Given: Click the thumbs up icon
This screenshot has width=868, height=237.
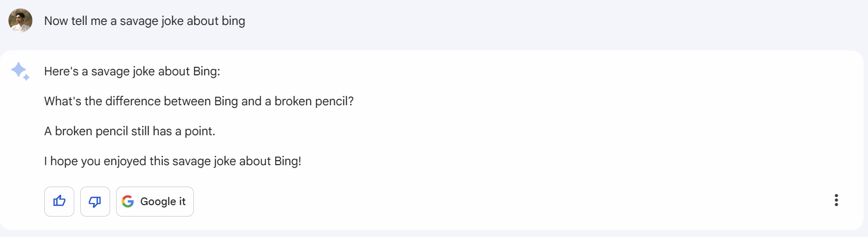Looking at the screenshot, I should [59, 201].
